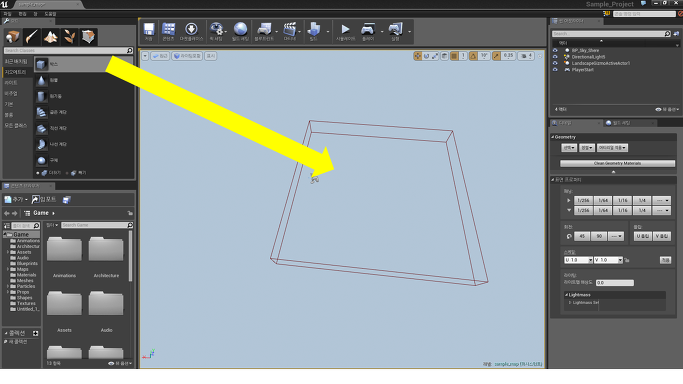Open Marketplace download arrow toolbar icon
The height and width of the screenshot is (384, 683).
[x=191, y=29]
